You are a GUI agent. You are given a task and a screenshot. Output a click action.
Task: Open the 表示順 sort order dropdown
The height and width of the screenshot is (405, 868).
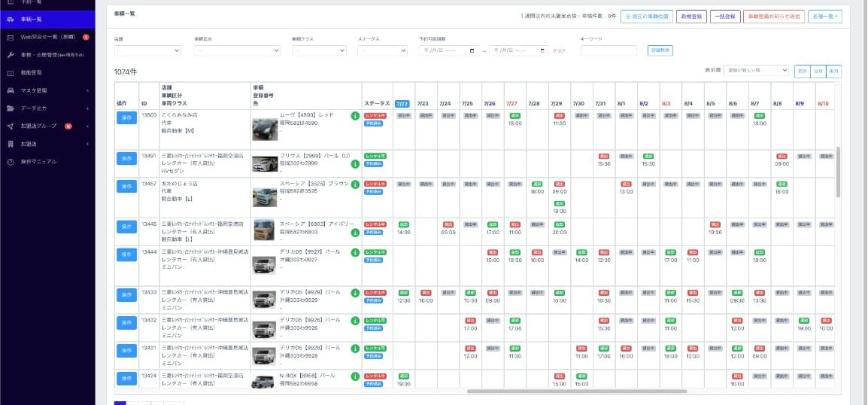tap(756, 70)
